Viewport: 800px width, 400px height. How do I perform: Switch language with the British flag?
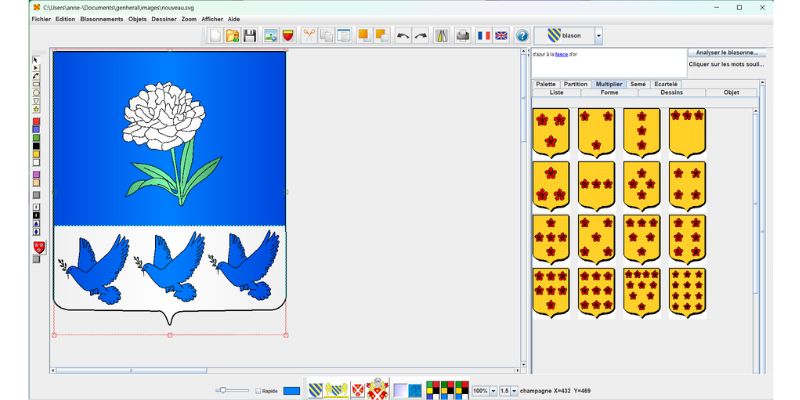(x=501, y=35)
